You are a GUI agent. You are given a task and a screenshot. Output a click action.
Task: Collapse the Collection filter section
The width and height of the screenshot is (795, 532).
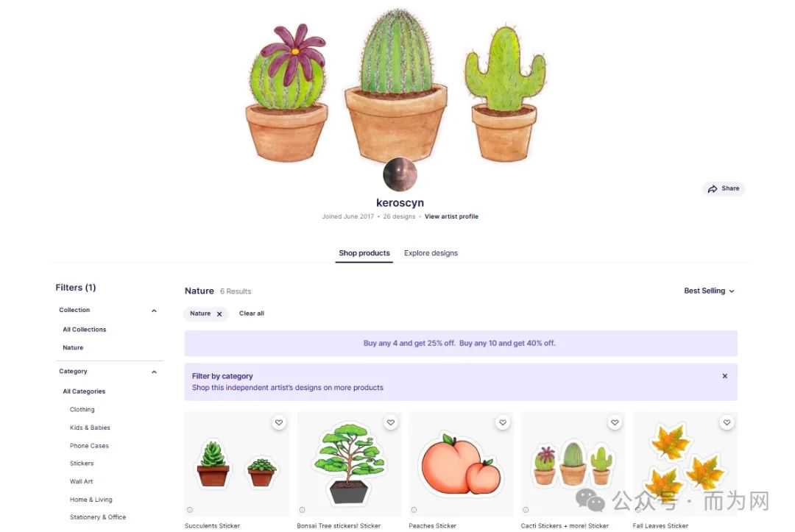click(154, 311)
